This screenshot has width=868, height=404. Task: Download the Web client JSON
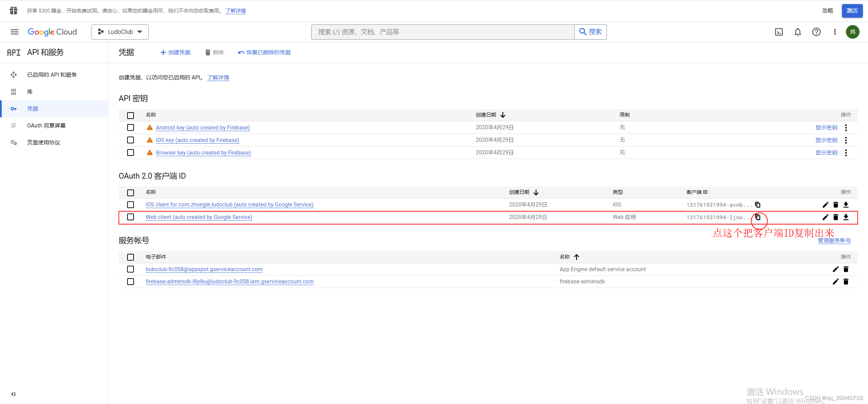click(846, 217)
